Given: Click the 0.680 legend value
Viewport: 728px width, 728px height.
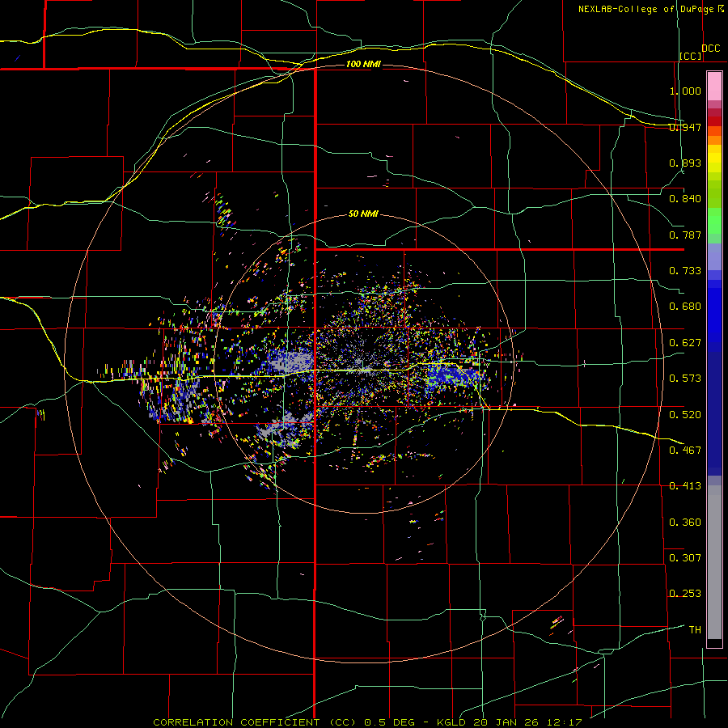Looking at the screenshot, I should pos(685,307).
